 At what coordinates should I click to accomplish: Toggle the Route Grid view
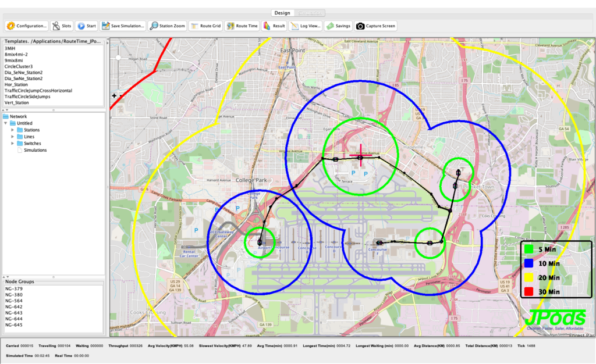pyautogui.click(x=205, y=26)
